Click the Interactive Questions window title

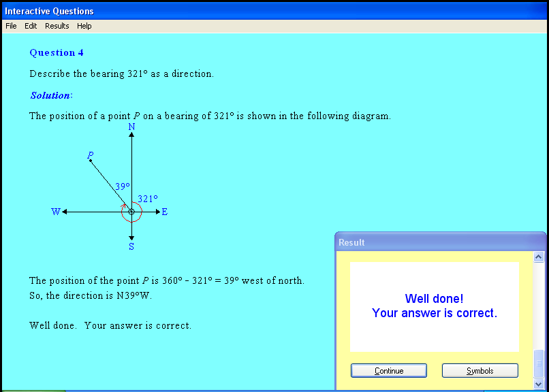tap(49, 11)
